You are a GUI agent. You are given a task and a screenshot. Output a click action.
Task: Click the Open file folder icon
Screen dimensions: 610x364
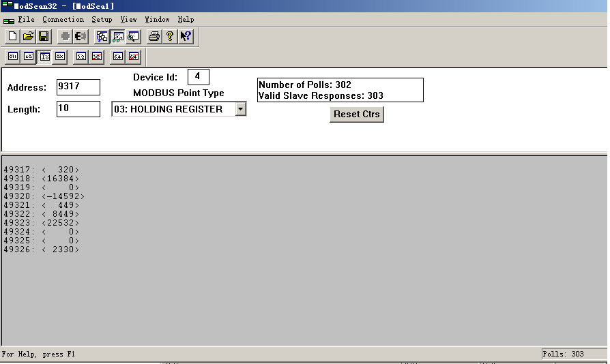pos(28,36)
